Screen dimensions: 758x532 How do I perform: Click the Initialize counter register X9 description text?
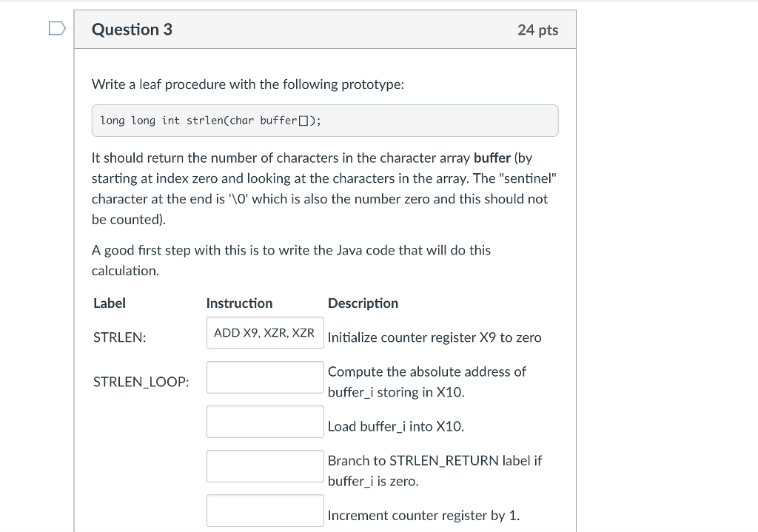point(435,337)
